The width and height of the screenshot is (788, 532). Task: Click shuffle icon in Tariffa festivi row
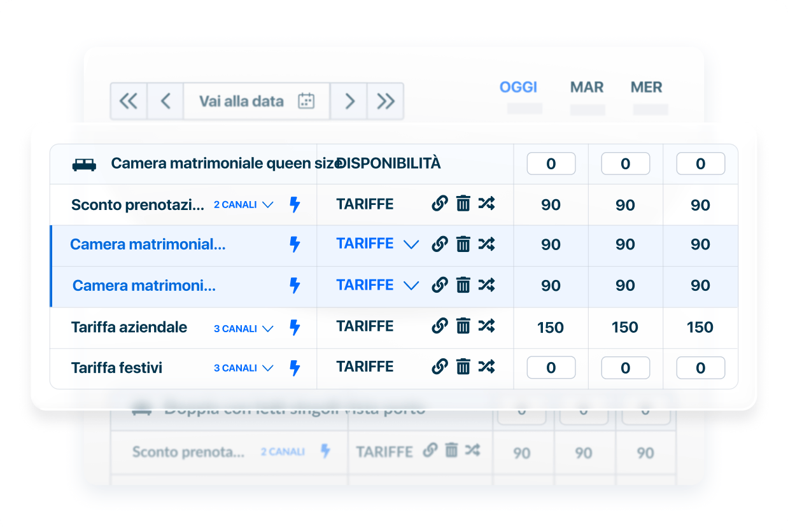click(x=486, y=367)
